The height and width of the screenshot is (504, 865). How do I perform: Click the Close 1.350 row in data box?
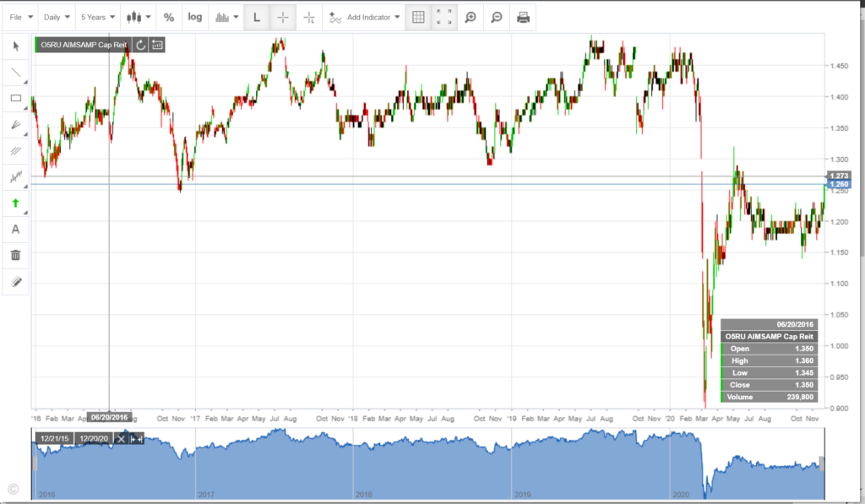769,385
